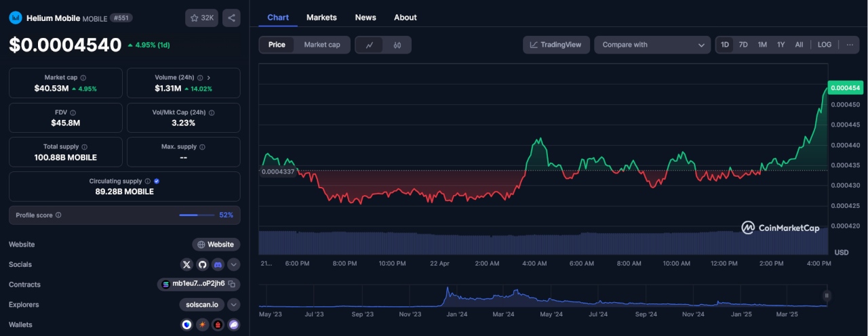Expand Volume (24h) arrow
This screenshot has height=336, width=868.
[209, 78]
